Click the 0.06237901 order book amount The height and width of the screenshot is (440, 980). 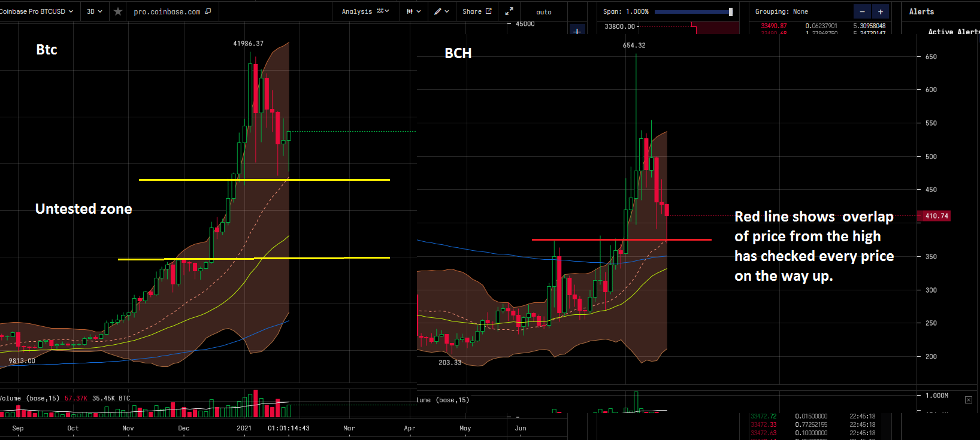point(821,26)
